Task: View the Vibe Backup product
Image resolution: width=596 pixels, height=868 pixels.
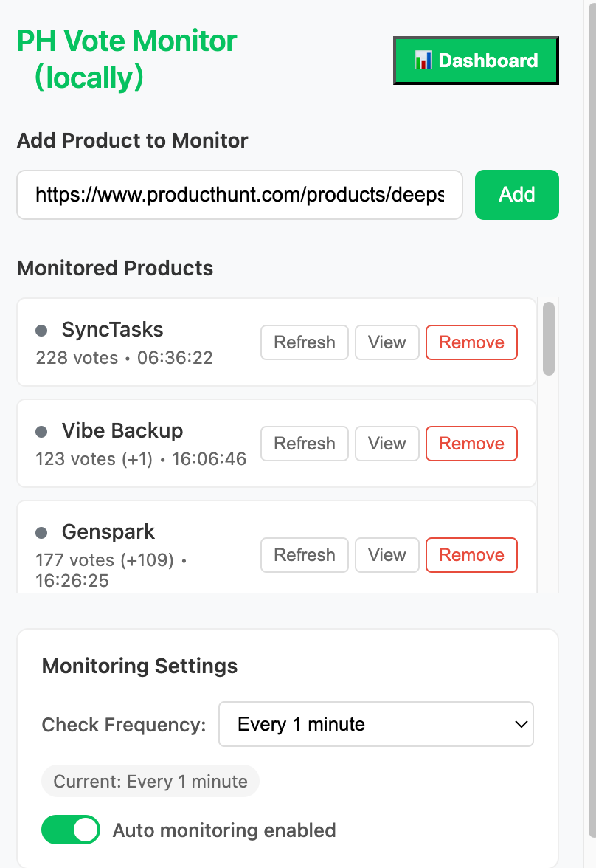Action: (387, 444)
